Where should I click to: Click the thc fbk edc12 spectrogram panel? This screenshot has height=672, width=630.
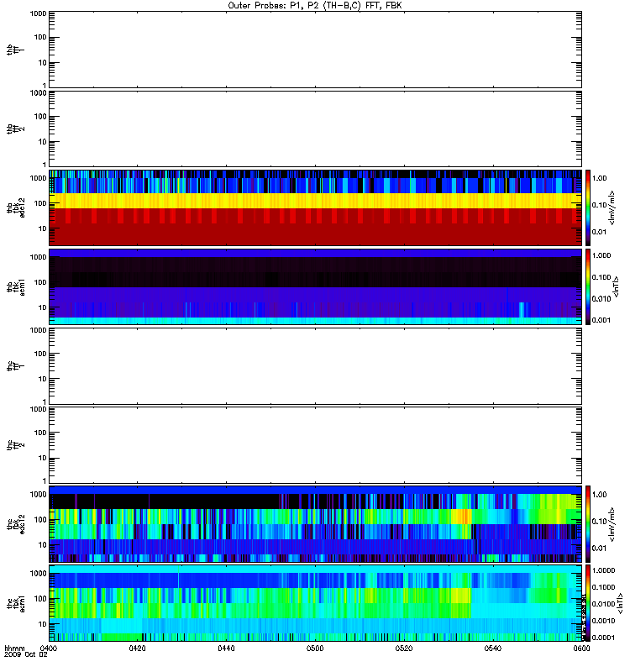315,523
